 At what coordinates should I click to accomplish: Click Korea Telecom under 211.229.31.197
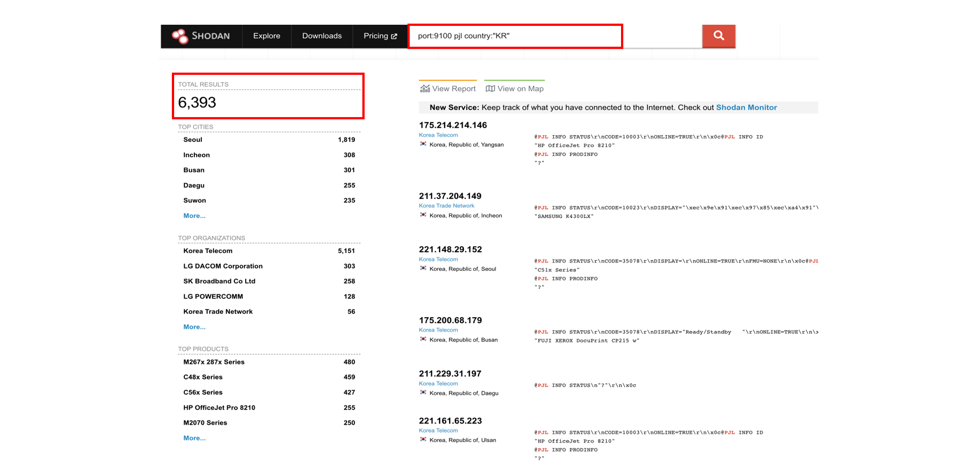pyautogui.click(x=438, y=384)
